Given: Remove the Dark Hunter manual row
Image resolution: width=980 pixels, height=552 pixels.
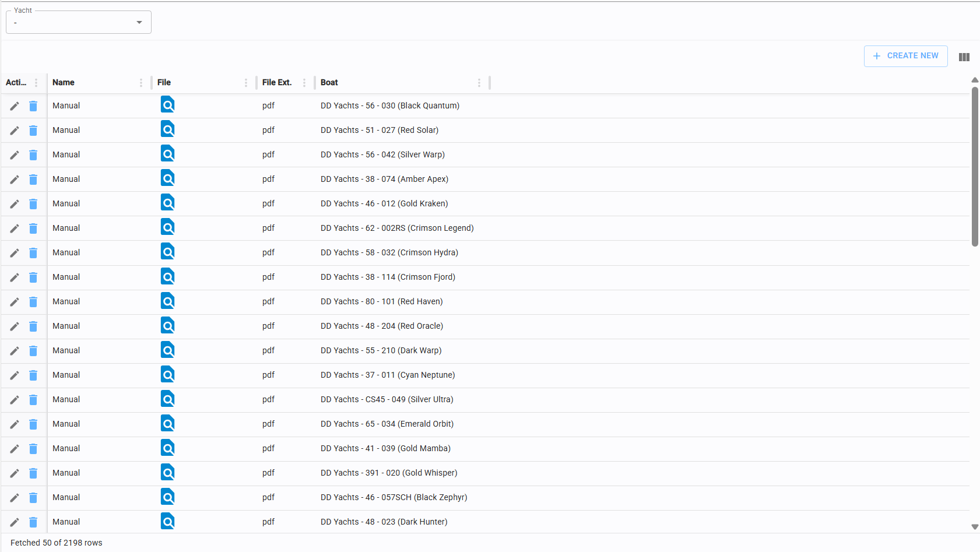Looking at the screenshot, I should (33, 522).
